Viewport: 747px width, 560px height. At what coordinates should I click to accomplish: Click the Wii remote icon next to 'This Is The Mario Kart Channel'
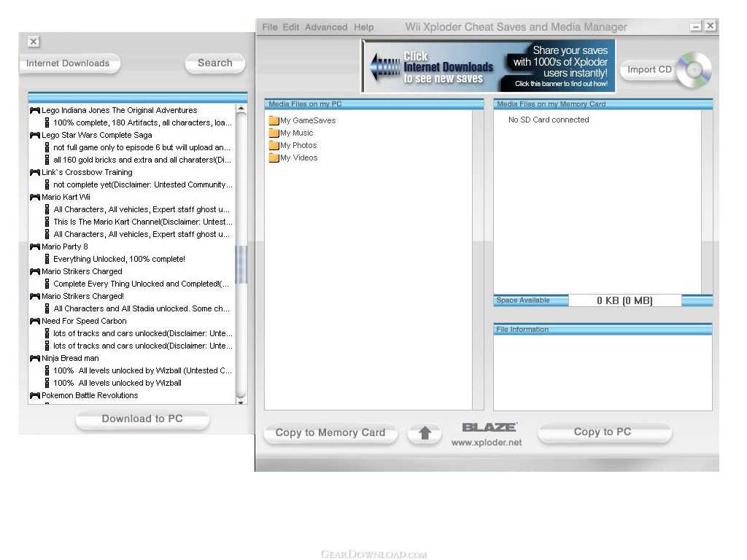47,222
